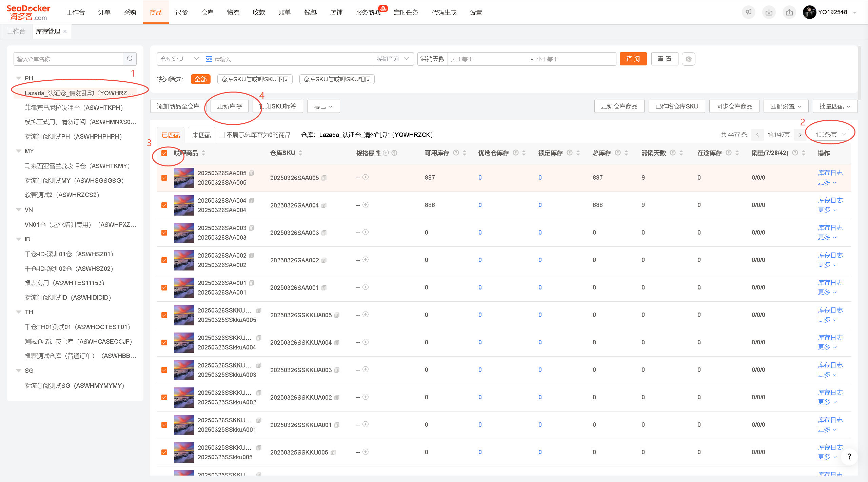Uncheck row 20250326SSKKUA004 checkbox
Screen dimensions: 868x482
164,343
